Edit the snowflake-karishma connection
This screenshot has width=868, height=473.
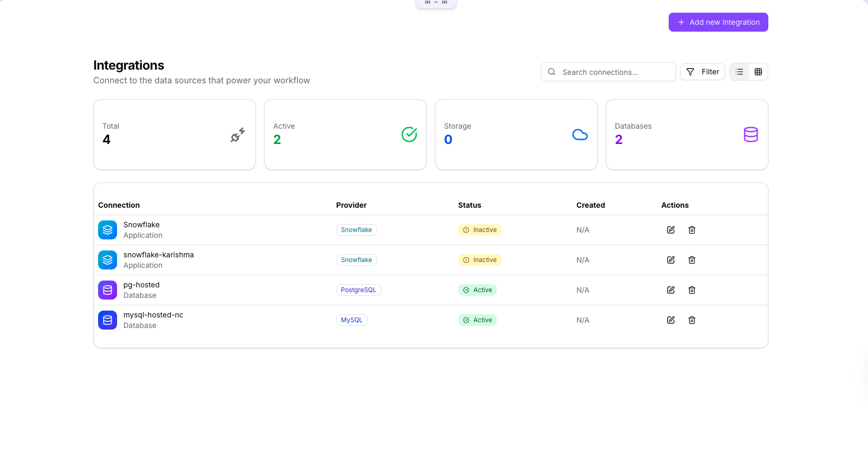(671, 260)
